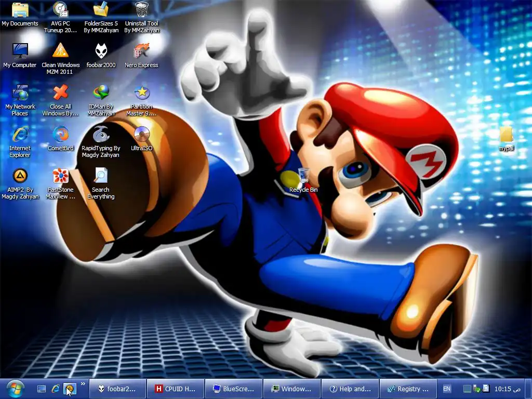Click the media player Quick Launch icon
Screen dimensions: 532x399
pos(70,389)
